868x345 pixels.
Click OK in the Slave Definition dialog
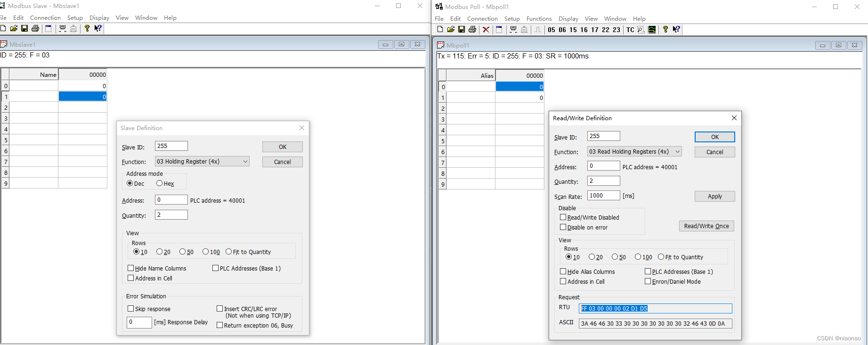click(283, 147)
